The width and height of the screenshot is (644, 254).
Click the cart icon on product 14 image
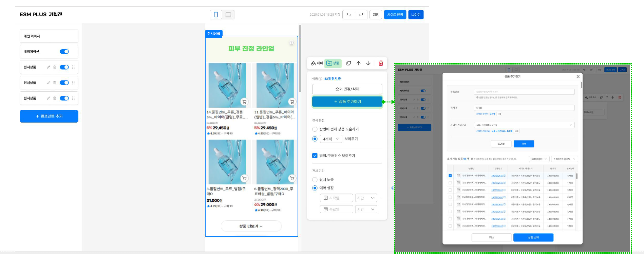[244, 102]
